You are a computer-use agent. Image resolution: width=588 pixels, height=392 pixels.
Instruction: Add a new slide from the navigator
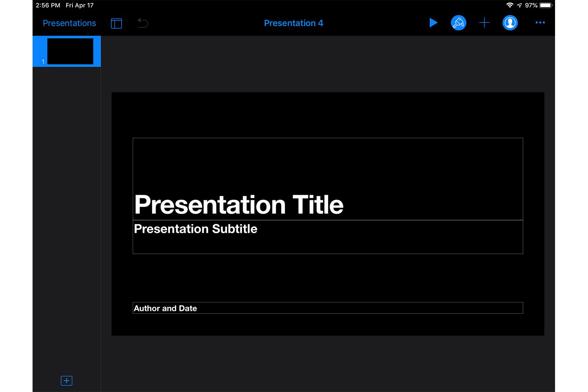67,381
